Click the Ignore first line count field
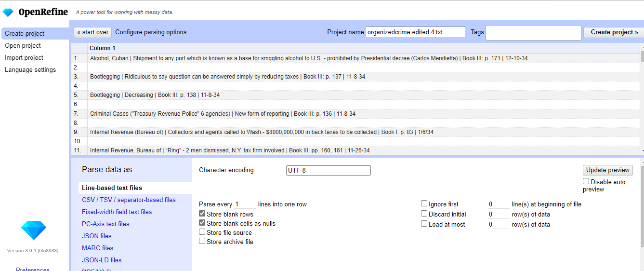This screenshot has height=271, width=644. [x=499, y=204]
